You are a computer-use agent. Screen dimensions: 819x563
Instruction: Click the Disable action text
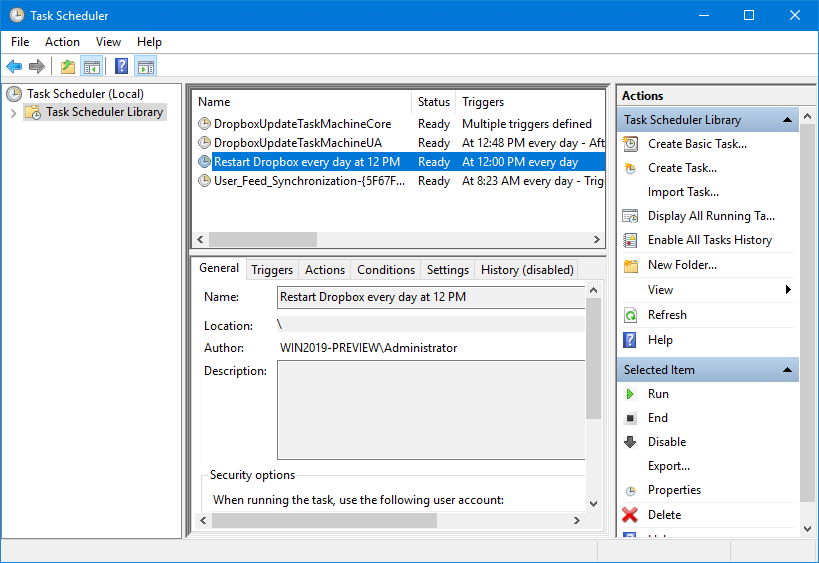667,442
